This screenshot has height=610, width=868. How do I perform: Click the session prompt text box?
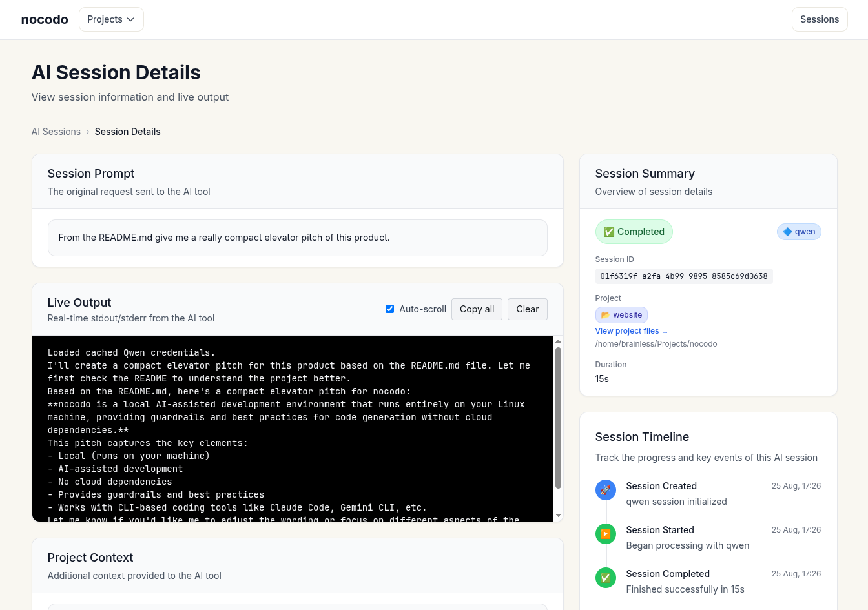tap(297, 238)
